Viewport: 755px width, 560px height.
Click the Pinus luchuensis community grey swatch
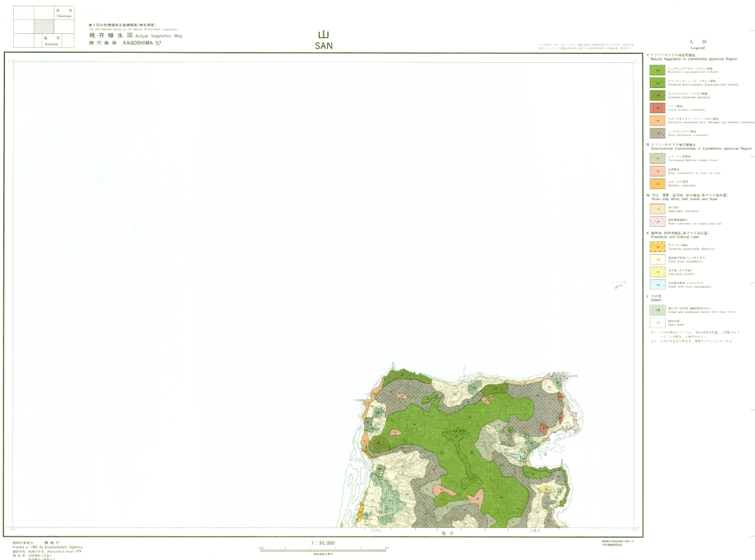click(658, 133)
